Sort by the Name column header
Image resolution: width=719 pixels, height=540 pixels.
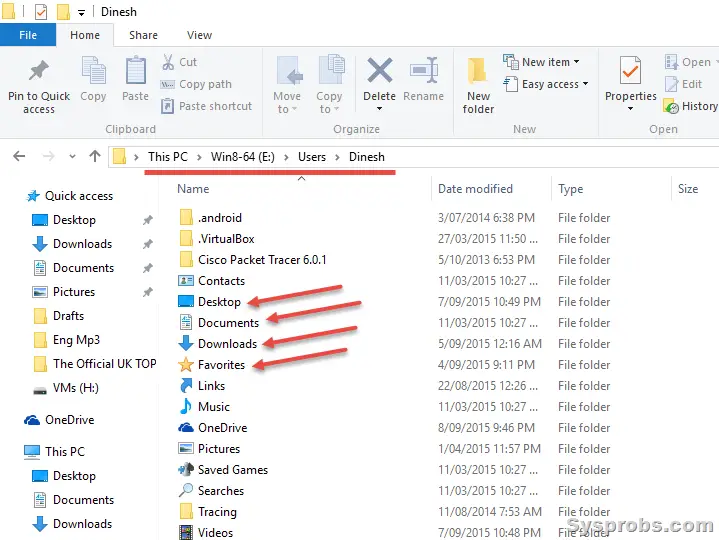click(193, 189)
